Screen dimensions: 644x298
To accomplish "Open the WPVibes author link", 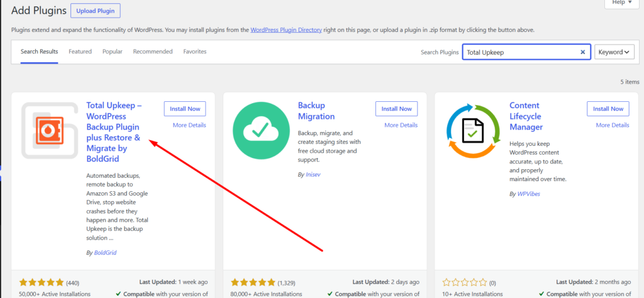I will [528, 194].
